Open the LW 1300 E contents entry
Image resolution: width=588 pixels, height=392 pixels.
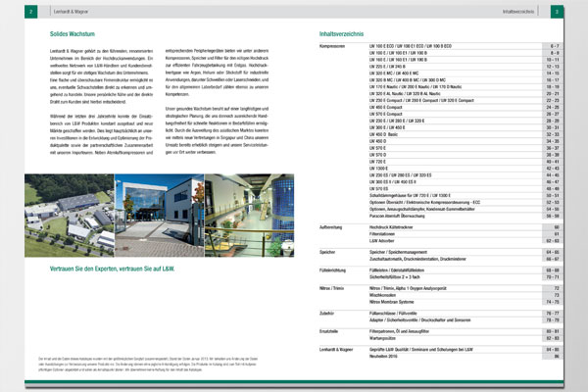click(382, 167)
